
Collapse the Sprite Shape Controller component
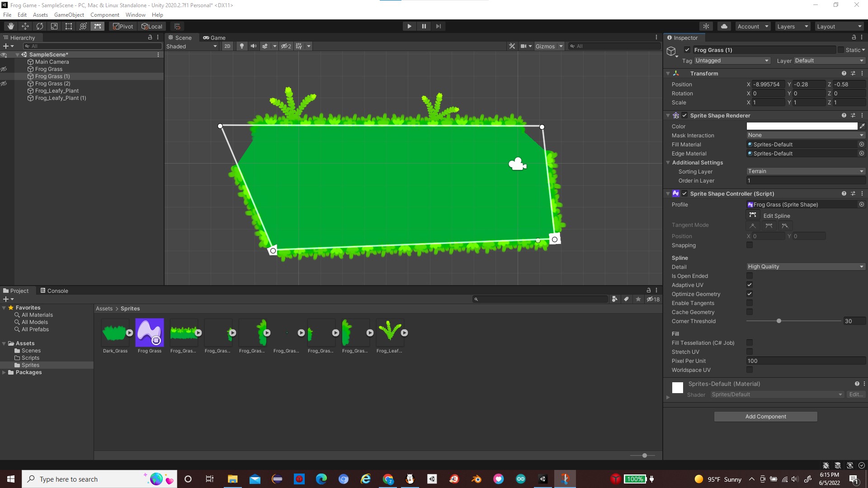(x=669, y=193)
